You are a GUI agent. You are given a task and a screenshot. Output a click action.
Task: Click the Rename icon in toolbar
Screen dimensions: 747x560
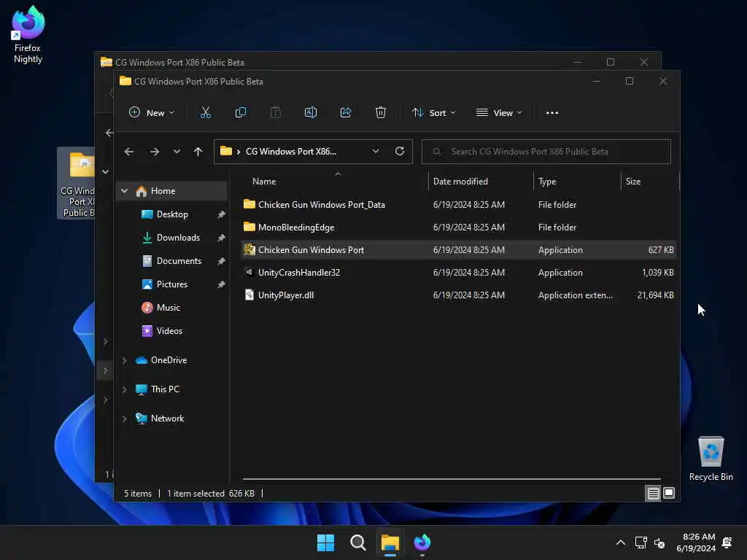coord(311,113)
